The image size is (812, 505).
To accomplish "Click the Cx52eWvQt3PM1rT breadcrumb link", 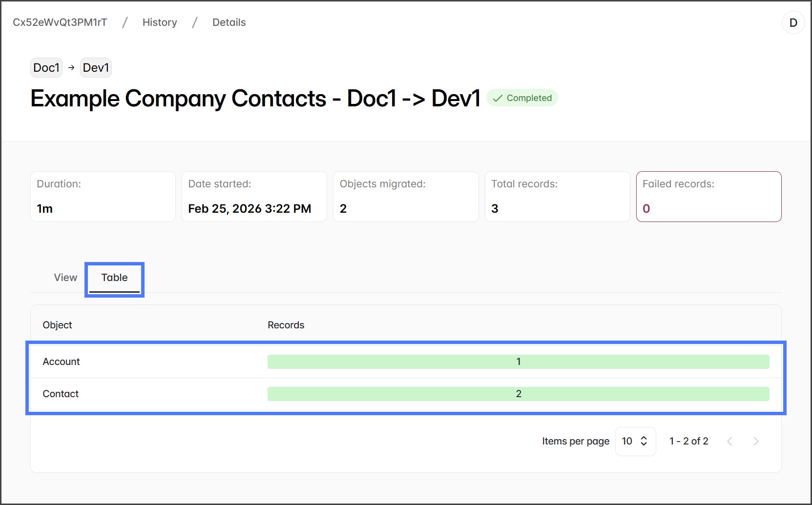I will 60,22.
